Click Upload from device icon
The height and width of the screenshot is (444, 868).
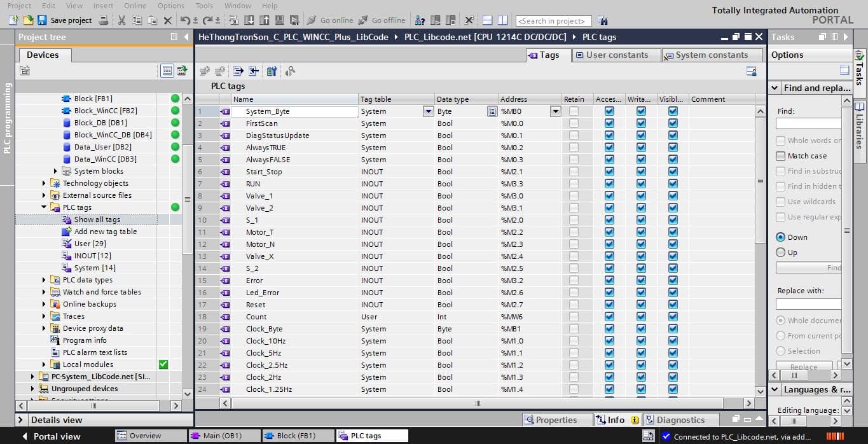[264, 20]
